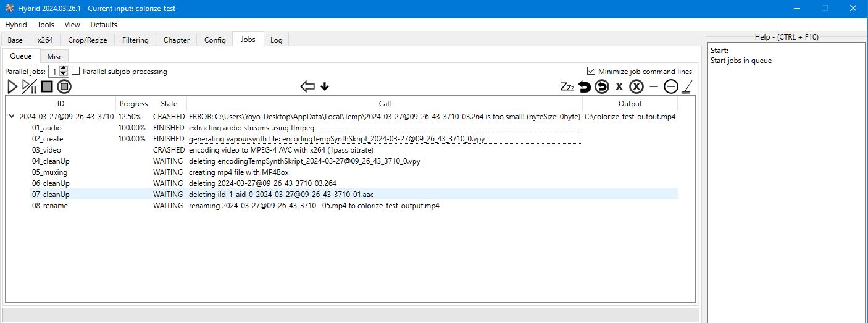Image resolution: width=868 pixels, height=323 pixels.
Task: Select the 03_video crashed subjob row
Action: (x=47, y=150)
